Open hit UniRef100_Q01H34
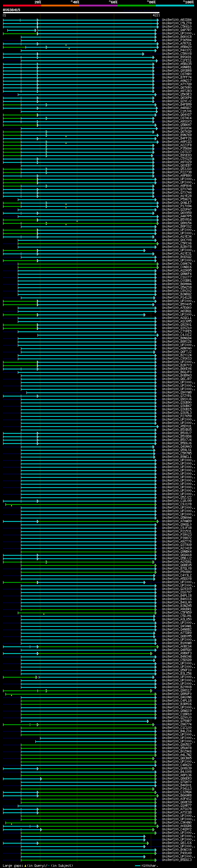The height and width of the screenshot is (868, 197). (x=176, y=128)
